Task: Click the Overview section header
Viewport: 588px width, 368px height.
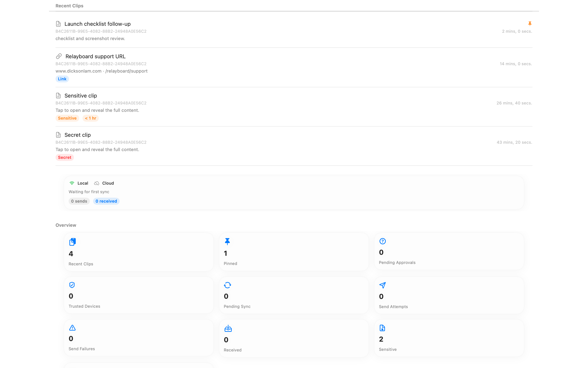Action: (66, 225)
